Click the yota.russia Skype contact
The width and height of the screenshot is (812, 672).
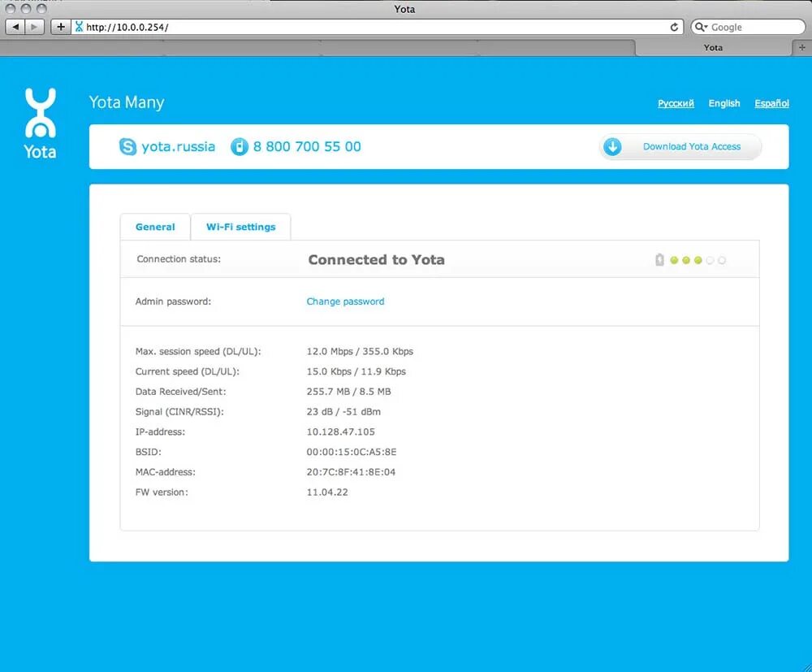178,146
